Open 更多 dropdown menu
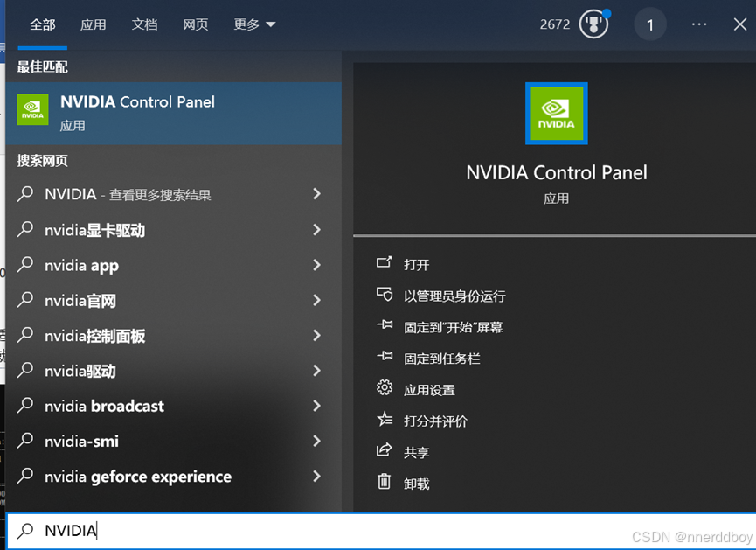 click(254, 24)
